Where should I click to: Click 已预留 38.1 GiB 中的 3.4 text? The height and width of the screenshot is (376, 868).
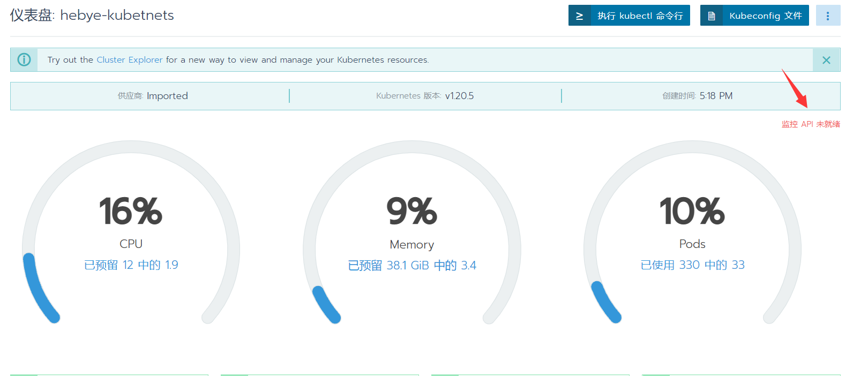[x=411, y=265]
